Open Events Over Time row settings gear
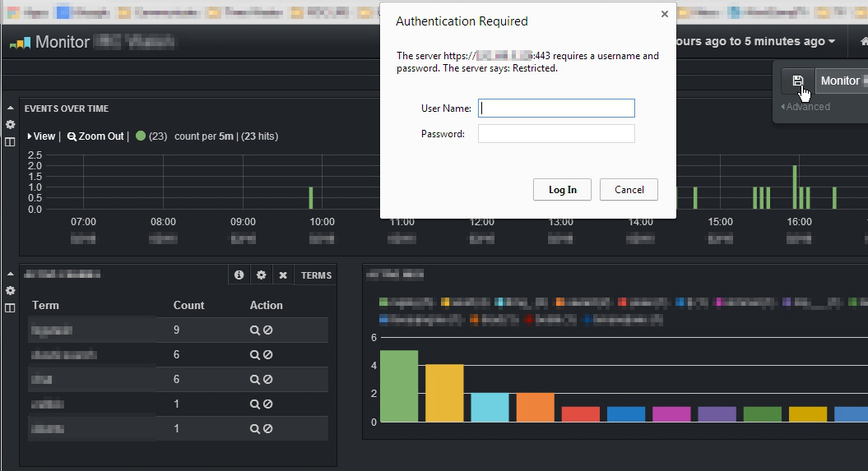The height and width of the screenshot is (471, 868). point(10,124)
